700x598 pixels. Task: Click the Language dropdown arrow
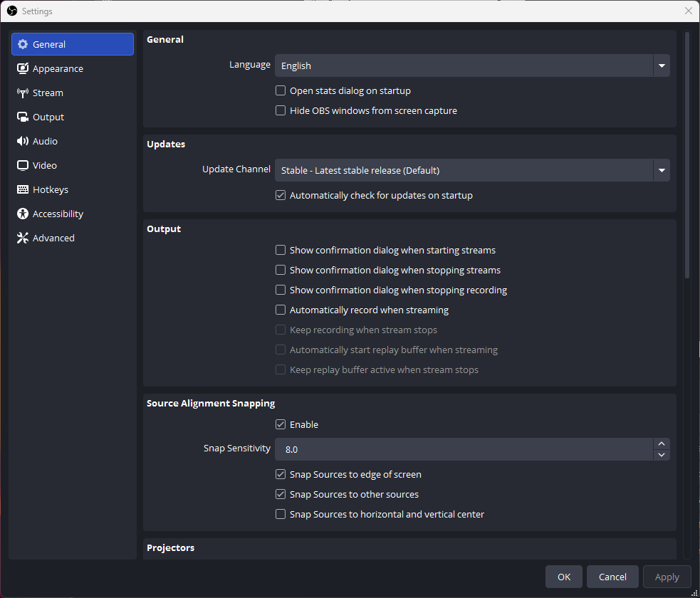point(662,65)
